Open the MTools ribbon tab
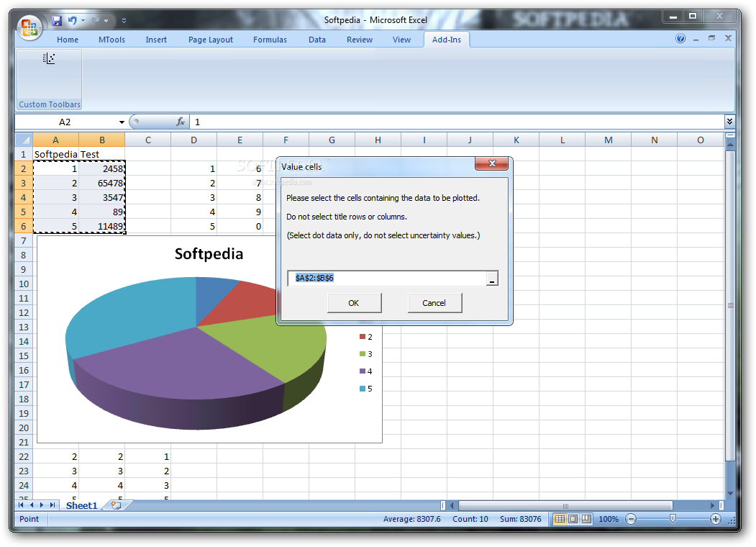 click(112, 40)
